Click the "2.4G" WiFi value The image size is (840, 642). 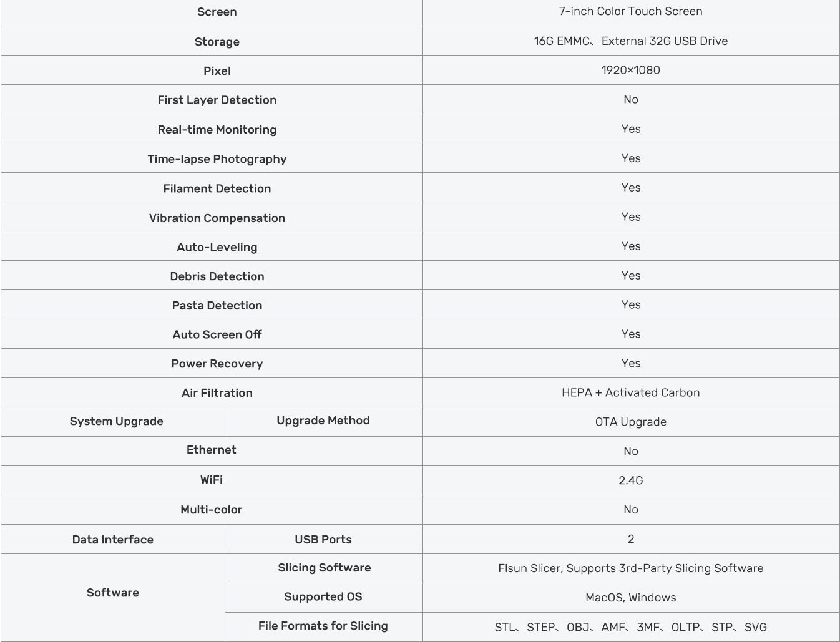[630, 480]
